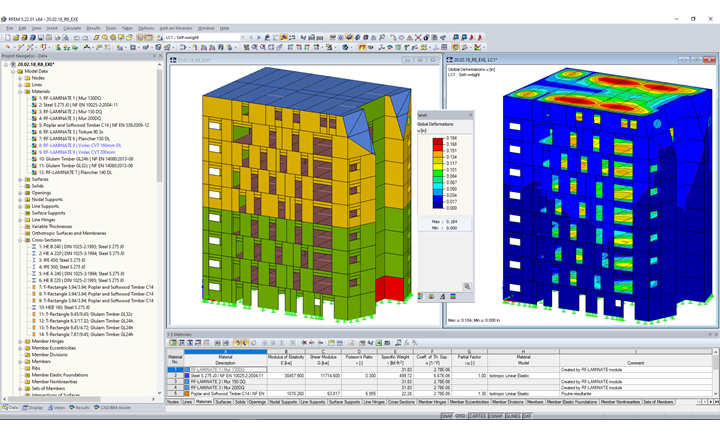Click the New model icon in toolbar
Image resolution: width=720 pixels, height=435 pixels.
click(x=8, y=37)
